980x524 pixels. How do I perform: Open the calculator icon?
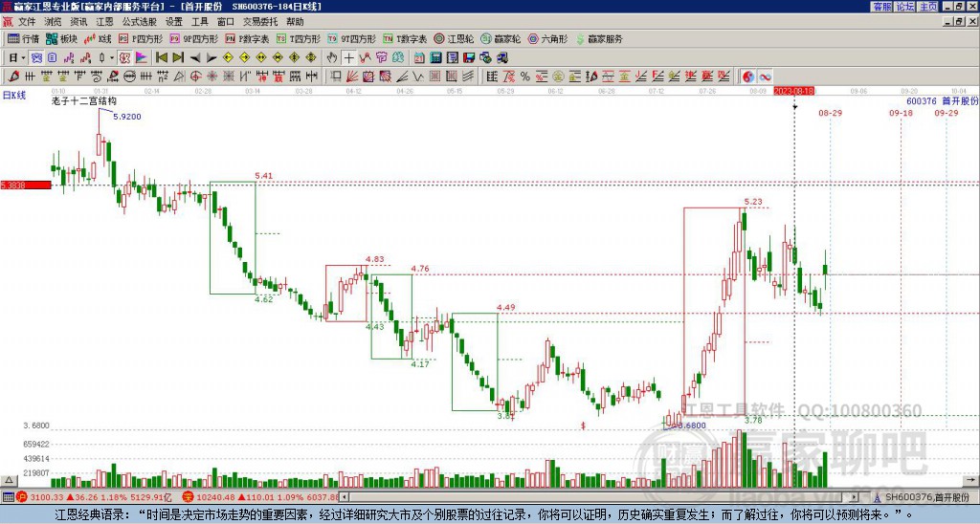point(435,58)
